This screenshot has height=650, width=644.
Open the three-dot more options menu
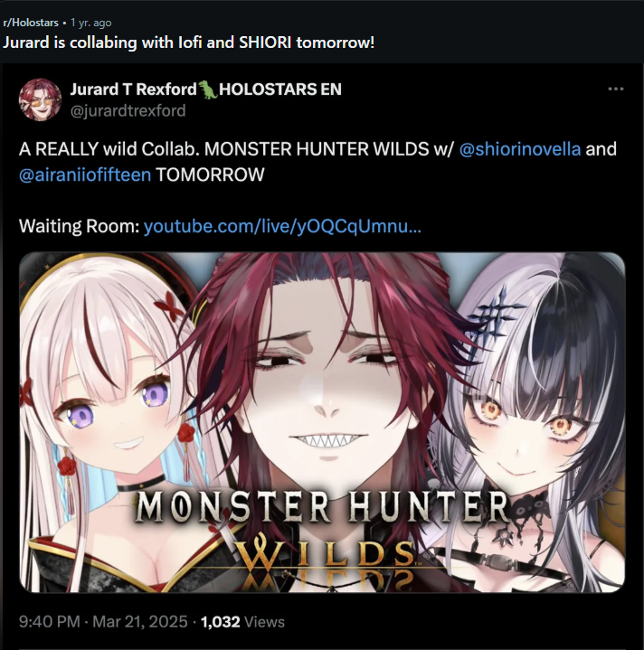point(615,89)
